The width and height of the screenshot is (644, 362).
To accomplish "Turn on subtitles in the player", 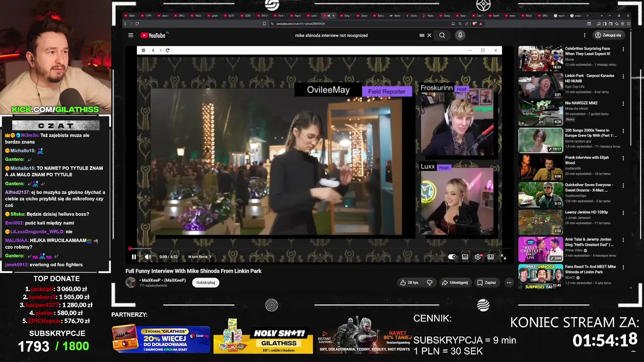I will 465,257.
